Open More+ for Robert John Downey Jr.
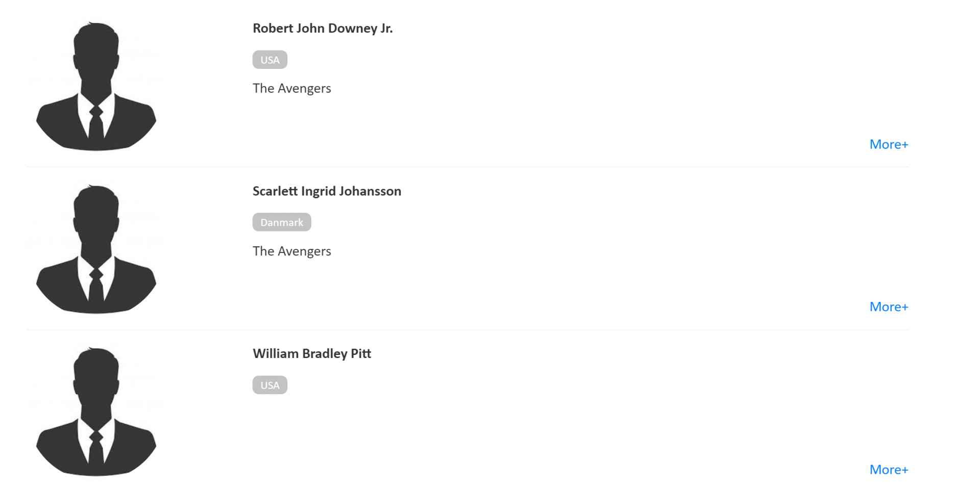This screenshot has width=980, height=486. pos(889,144)
